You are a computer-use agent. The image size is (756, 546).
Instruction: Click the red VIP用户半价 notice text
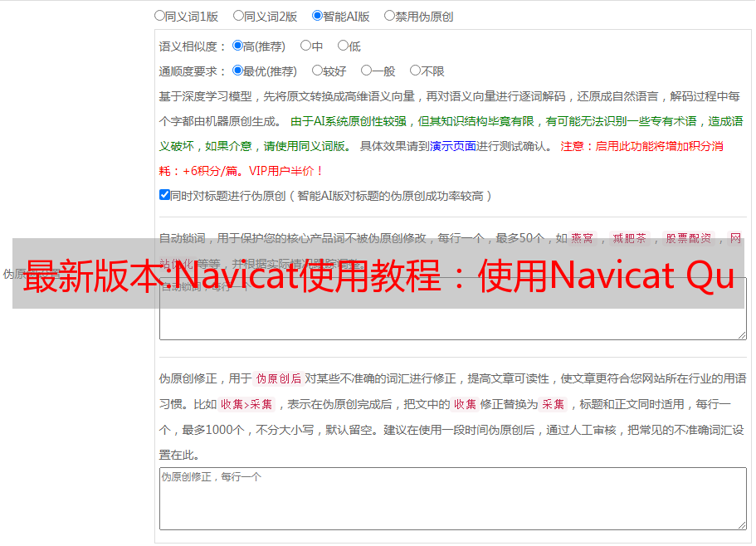pos(286,171)
